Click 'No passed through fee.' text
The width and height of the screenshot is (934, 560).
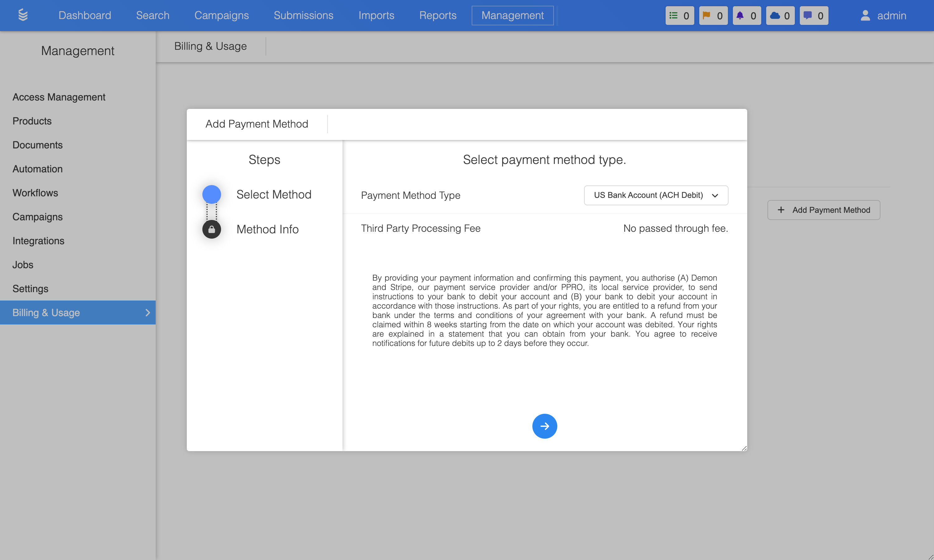tap(675, 228)
